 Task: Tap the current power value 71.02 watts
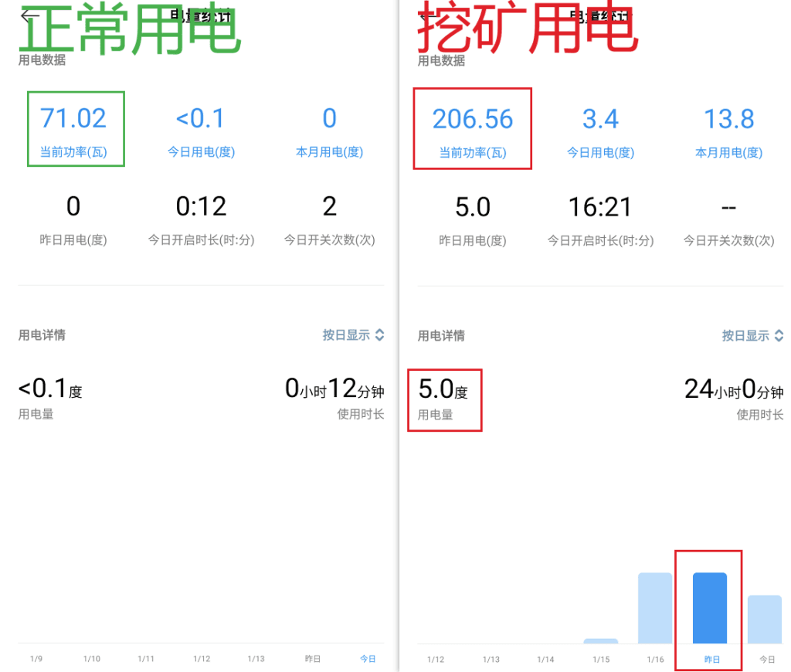click(x=73, y=117)
